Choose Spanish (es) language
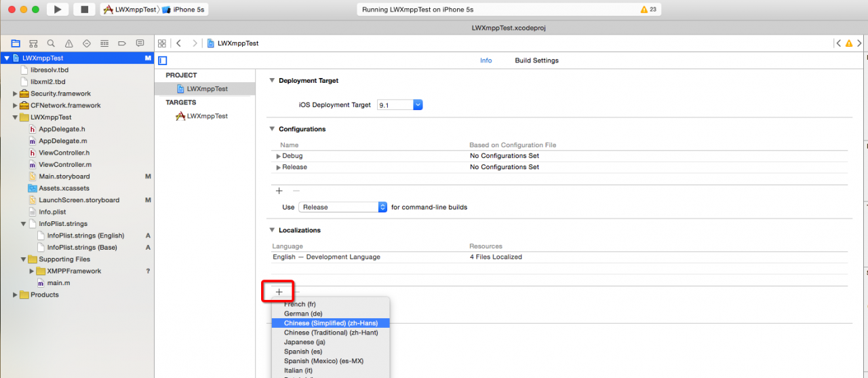The height and width of the screenshot is (378, 868). [x=331, y=352]
